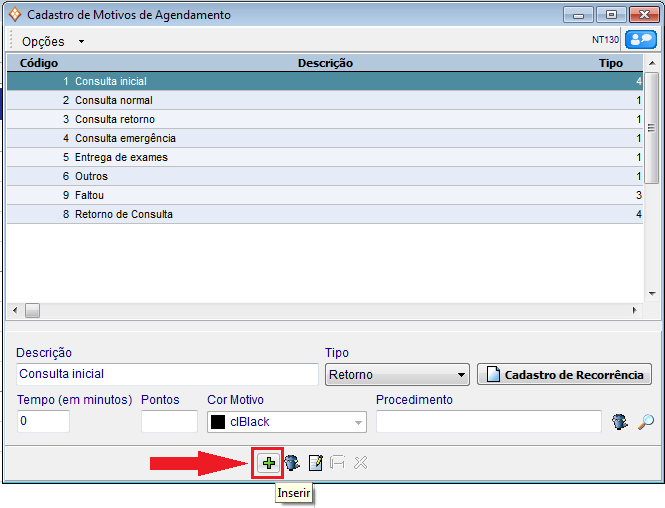Open the Cor Motivo clBlack dropdown

(358, 422)
